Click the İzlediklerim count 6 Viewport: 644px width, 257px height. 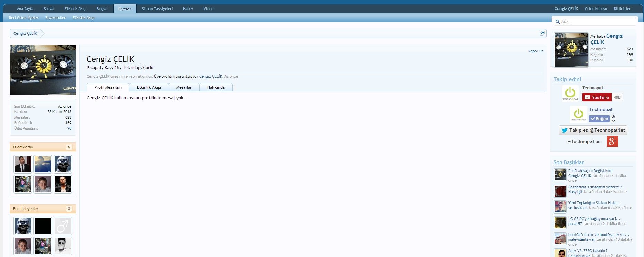(69, 147)
